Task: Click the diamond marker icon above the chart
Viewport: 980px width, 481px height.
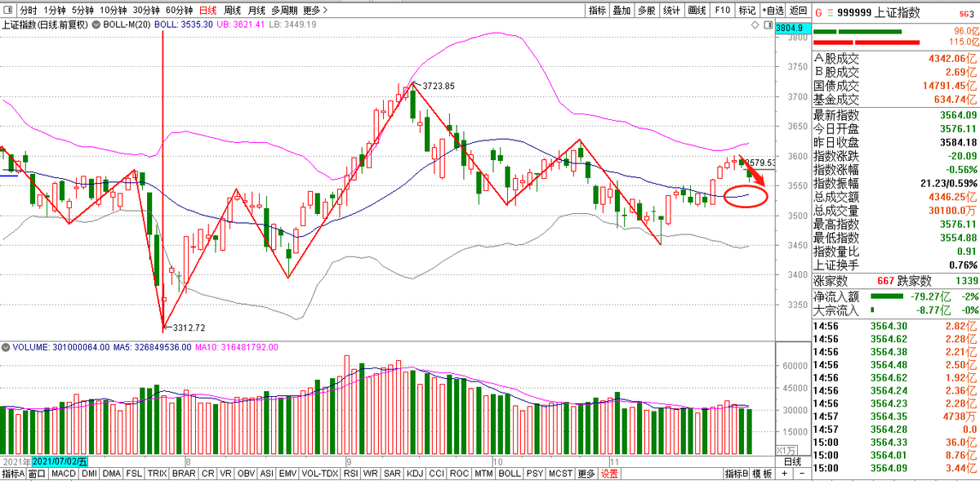Action: (x=755, y=26)
